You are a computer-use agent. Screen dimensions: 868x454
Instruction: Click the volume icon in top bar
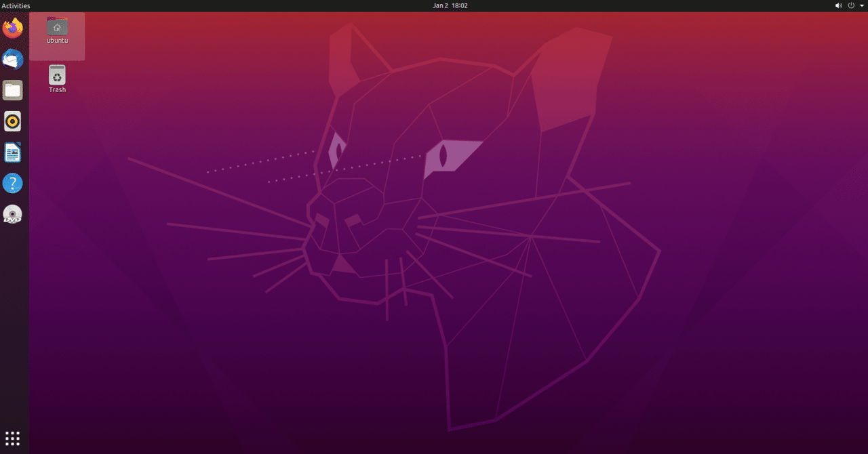tap(839, 5)
